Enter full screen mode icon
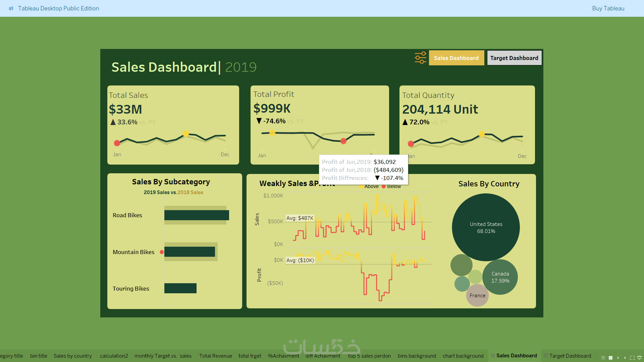Image resolution: width=644 pixels, height=362 pixels. (632, 358)
